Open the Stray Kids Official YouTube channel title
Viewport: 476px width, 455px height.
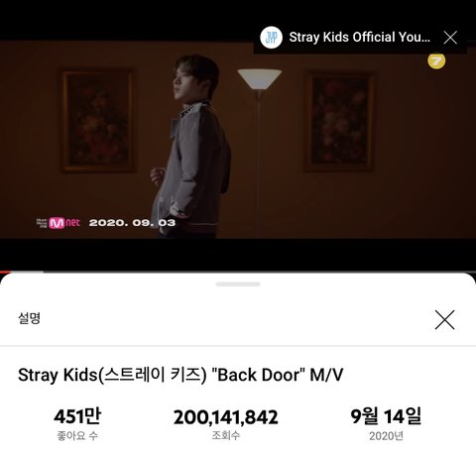pyautogui.click(x=360, y=38)
